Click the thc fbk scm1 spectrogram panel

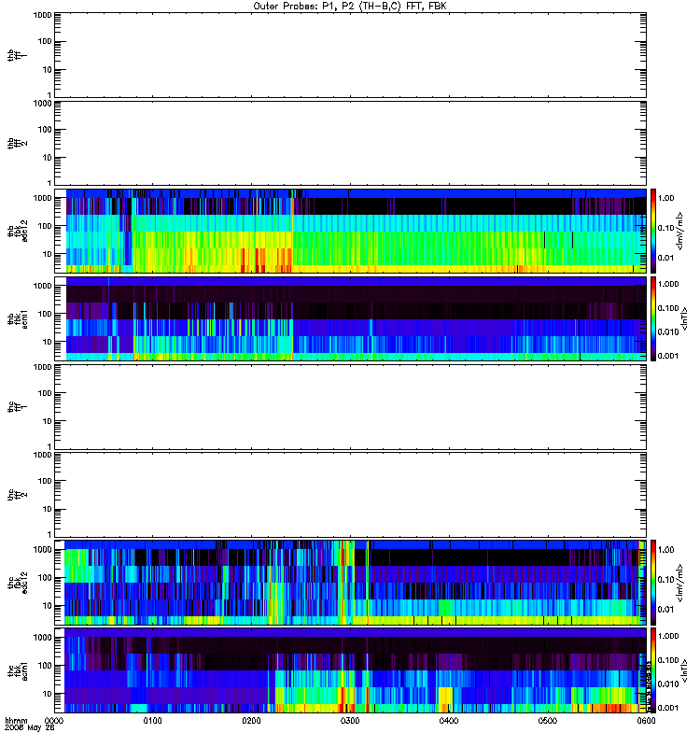pos(350,670)
